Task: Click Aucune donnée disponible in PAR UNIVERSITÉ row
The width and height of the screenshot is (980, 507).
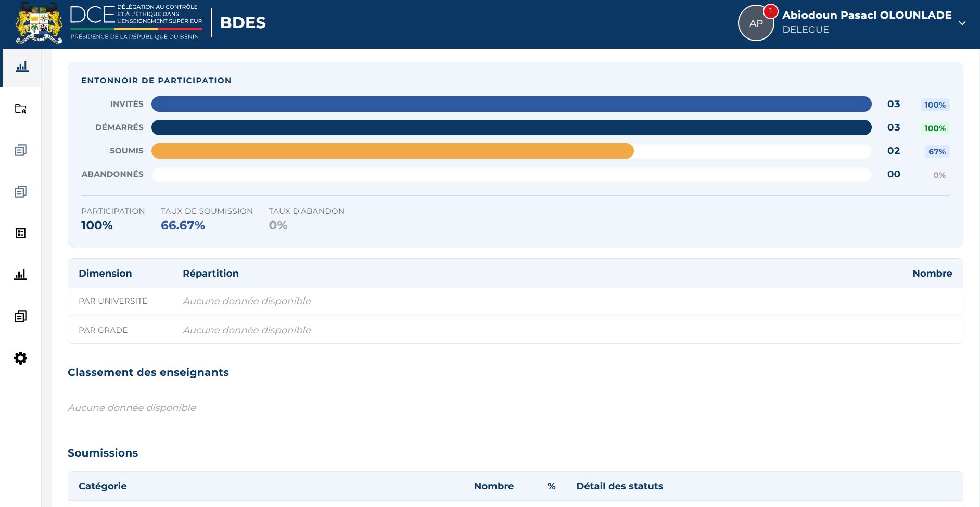Action: pyautogui.click(x=247, y=301)
